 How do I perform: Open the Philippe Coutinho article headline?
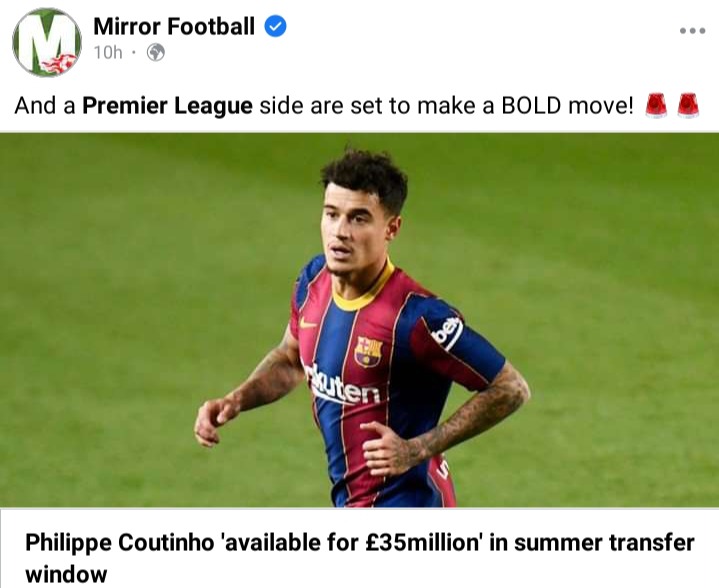[x=360, y=558]
